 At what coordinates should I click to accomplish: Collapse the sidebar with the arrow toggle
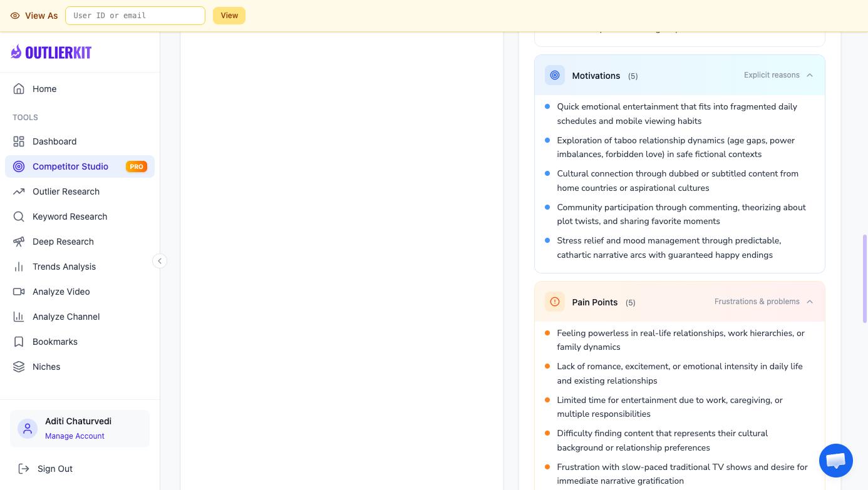(x=160, y=261)
